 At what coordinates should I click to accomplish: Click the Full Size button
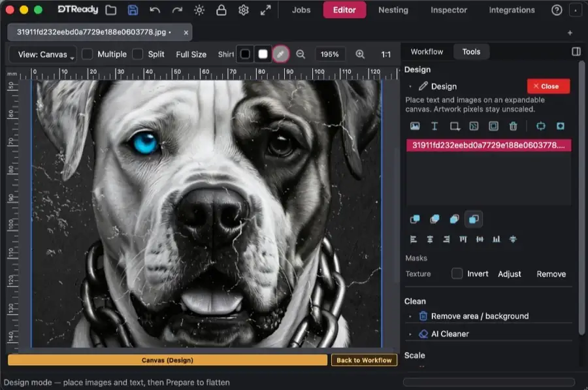tap(191, 54)
